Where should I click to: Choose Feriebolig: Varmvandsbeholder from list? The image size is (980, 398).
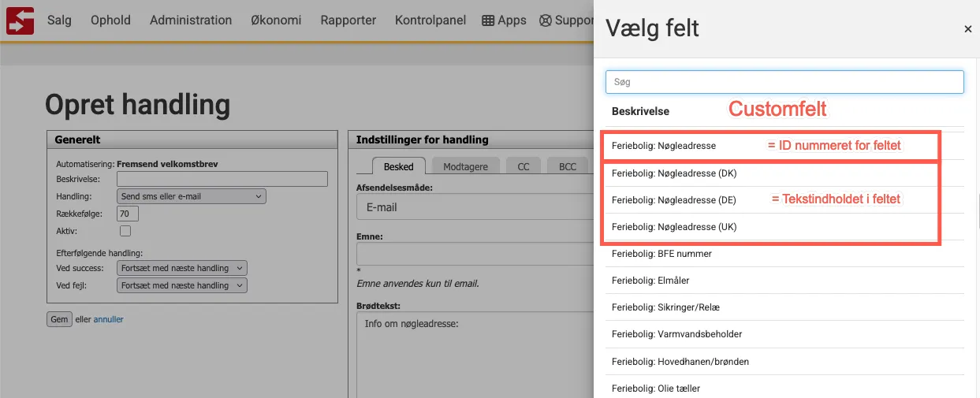pos(676,334)
